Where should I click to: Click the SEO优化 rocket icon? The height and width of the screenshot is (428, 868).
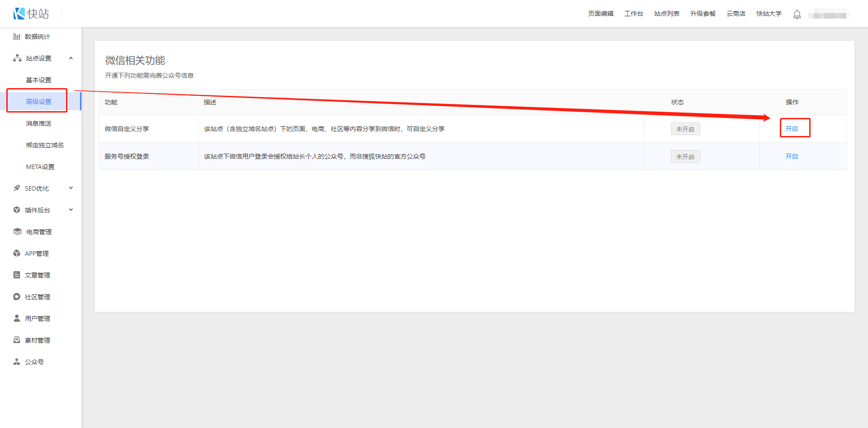pos(17,188)
